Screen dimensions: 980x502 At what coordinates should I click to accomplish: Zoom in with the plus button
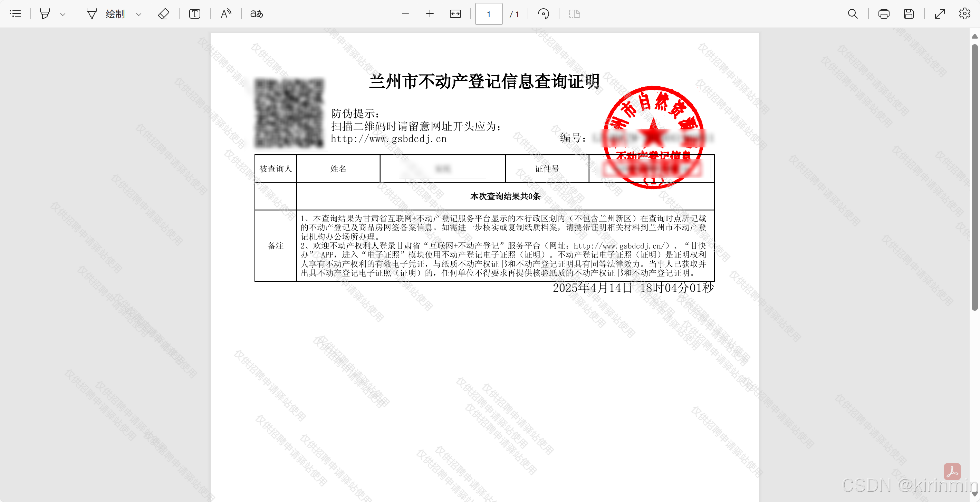coord(430,14)
